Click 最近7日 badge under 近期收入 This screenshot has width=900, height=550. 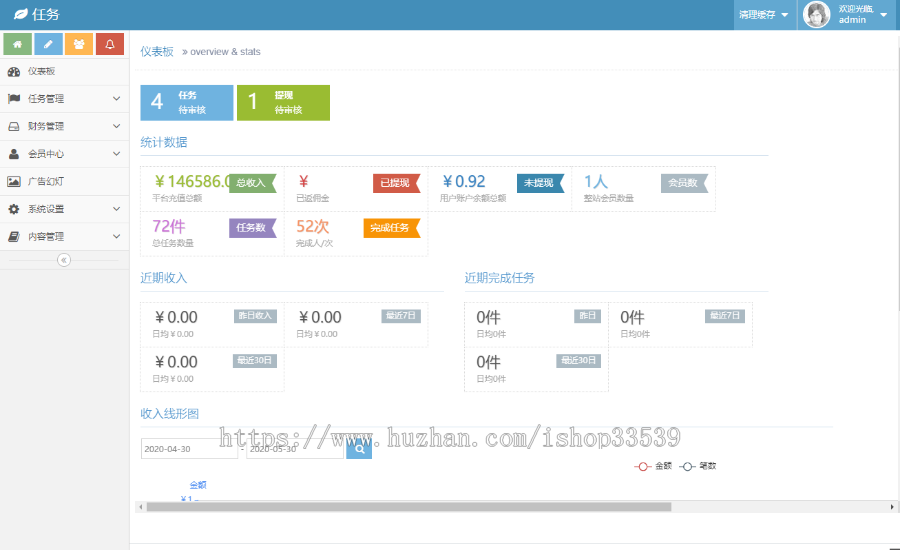(401, 316)
